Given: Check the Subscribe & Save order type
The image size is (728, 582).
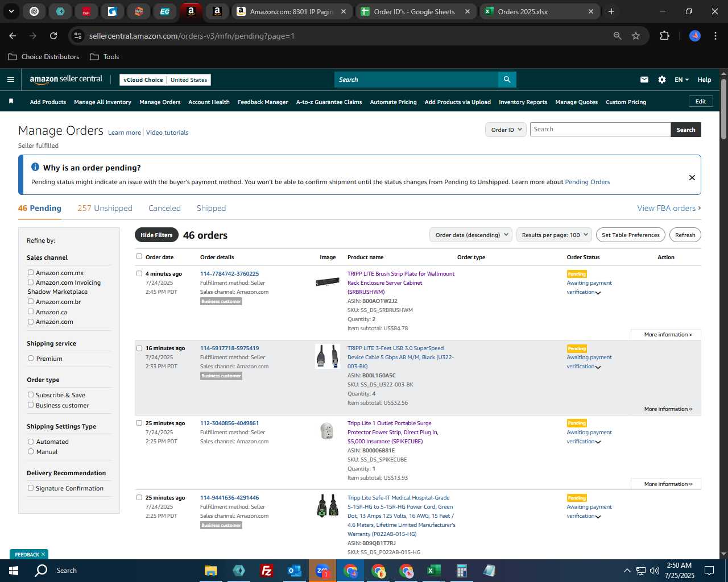Looking at the screenshot, I should [31, 395].
